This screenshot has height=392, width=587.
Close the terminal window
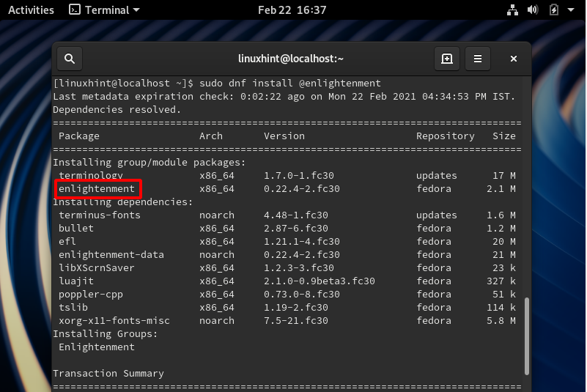514,59
